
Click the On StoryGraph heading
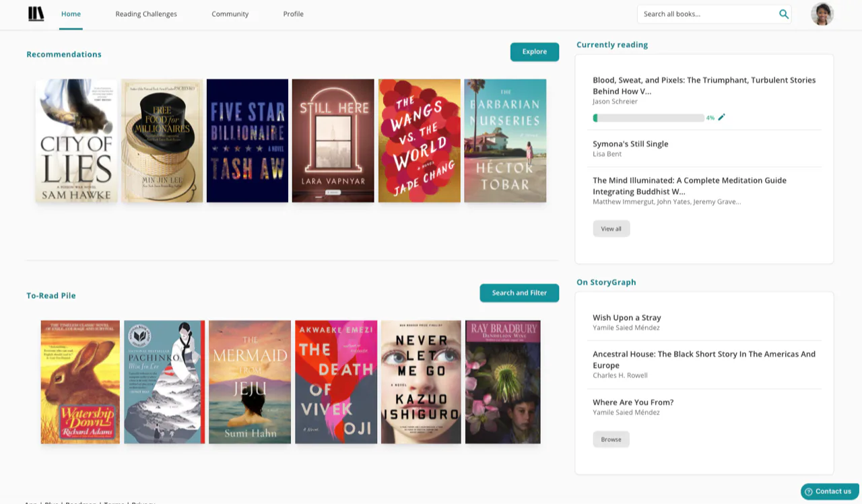[606, 283]
